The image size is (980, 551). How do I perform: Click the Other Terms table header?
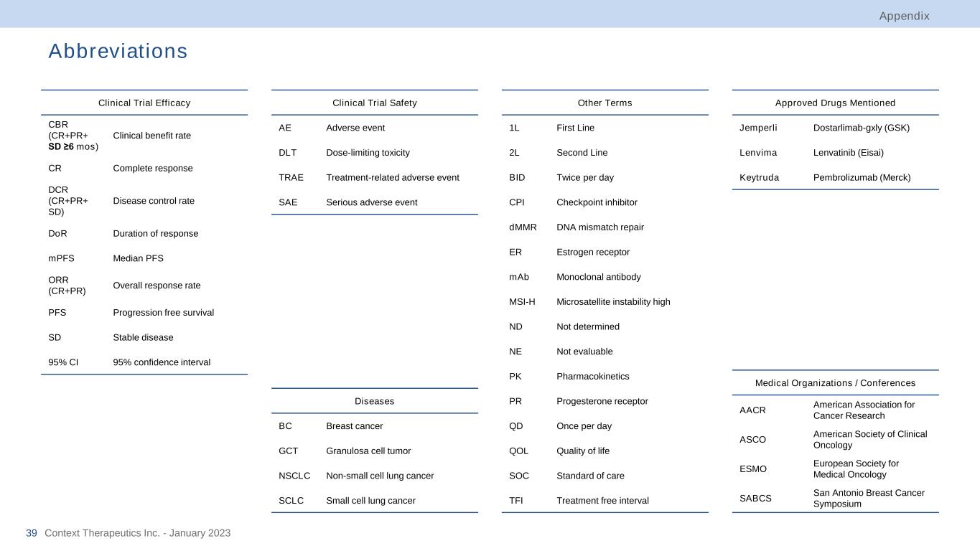click(x=605, y=103)
